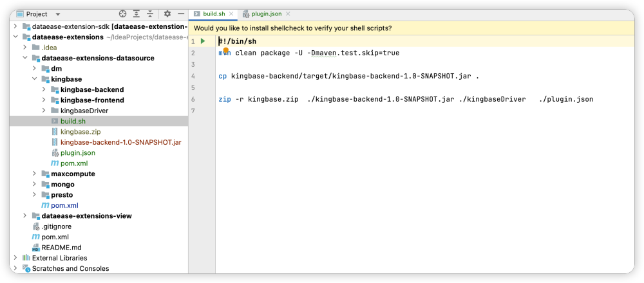The image size is (644, 283).
Task: Expand the kingbase-backend module
Action: coord(44,89)
